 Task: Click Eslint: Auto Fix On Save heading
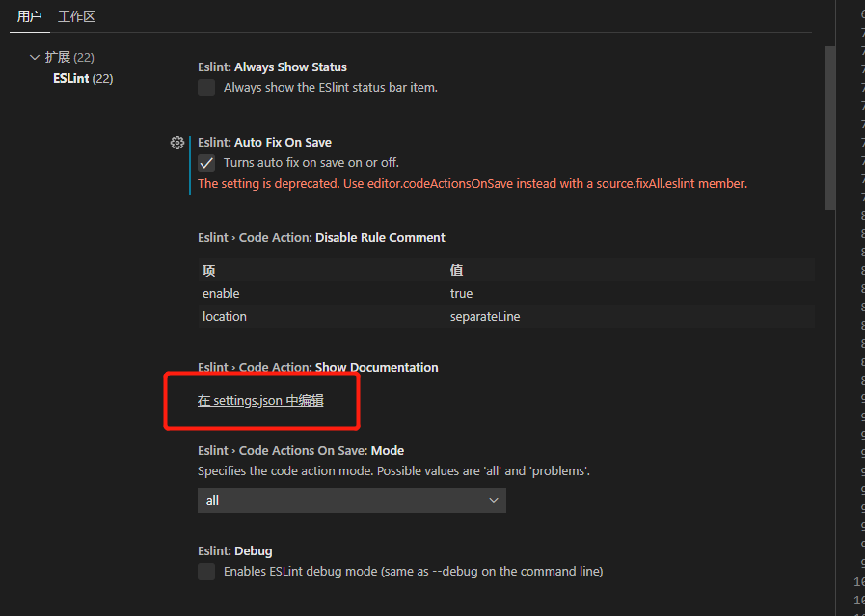coord(265,143)
